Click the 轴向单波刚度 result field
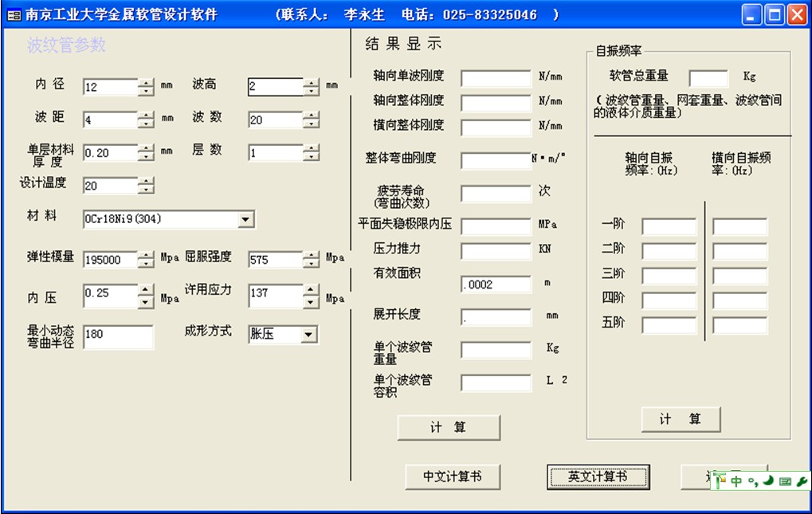The height and width of the screenshot is (514, 812). pyautogui.click(x=496, y=78)
